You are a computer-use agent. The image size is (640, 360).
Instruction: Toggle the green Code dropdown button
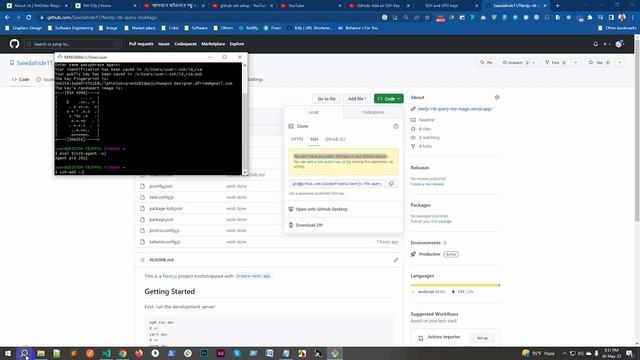(389, 99)
